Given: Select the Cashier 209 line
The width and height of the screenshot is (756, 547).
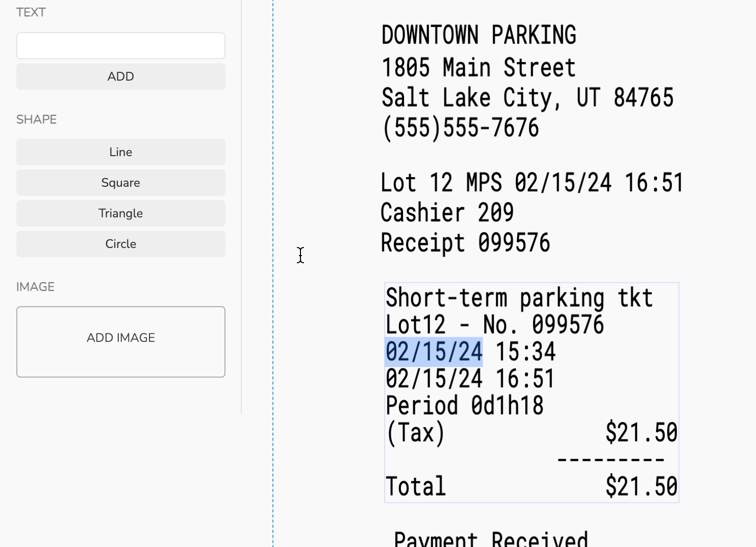Looking at the screenshot, I should click(447, 212).
